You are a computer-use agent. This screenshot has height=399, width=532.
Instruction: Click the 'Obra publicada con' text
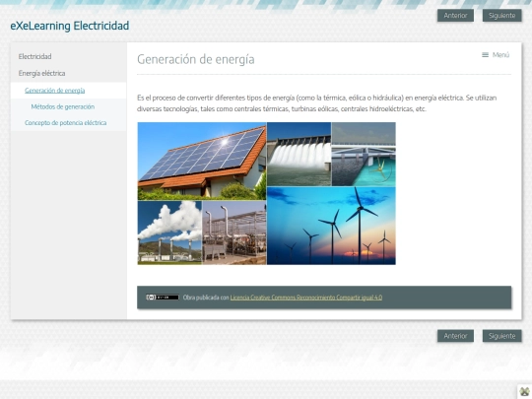(206, 298)
